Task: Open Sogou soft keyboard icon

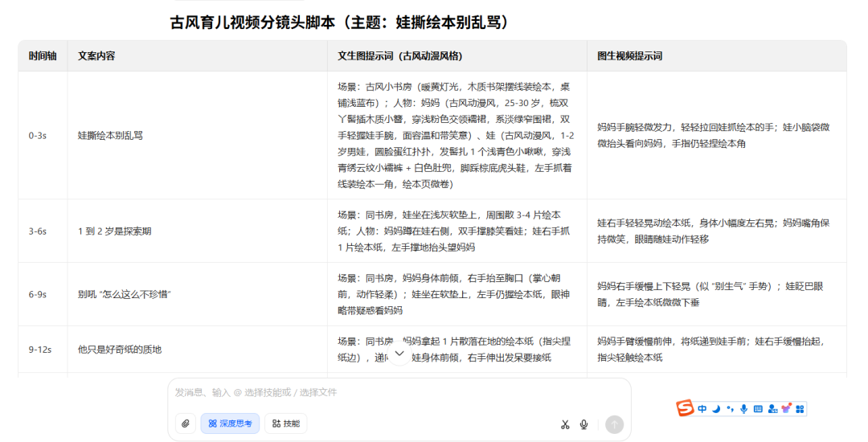Action: (x=759, y=409)
